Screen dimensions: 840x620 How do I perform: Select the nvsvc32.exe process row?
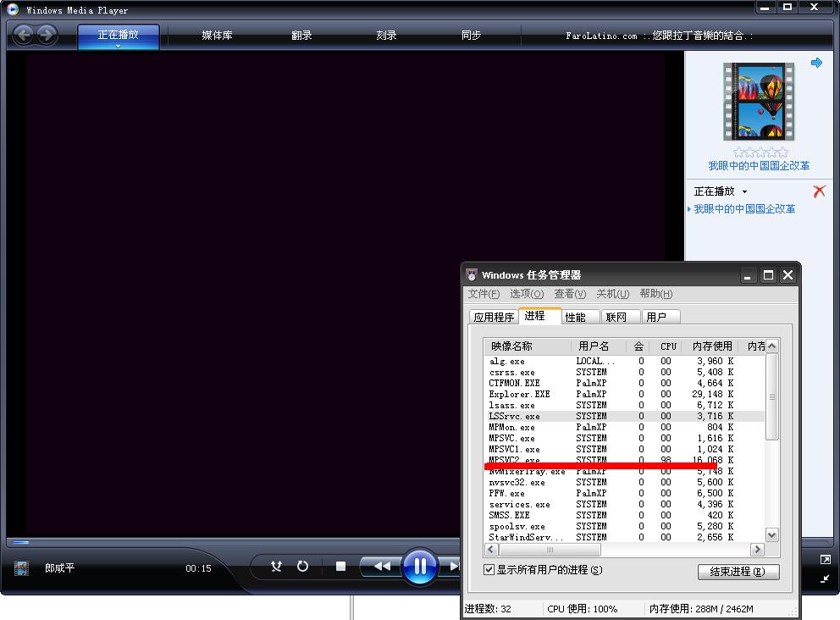click(624, 482)
